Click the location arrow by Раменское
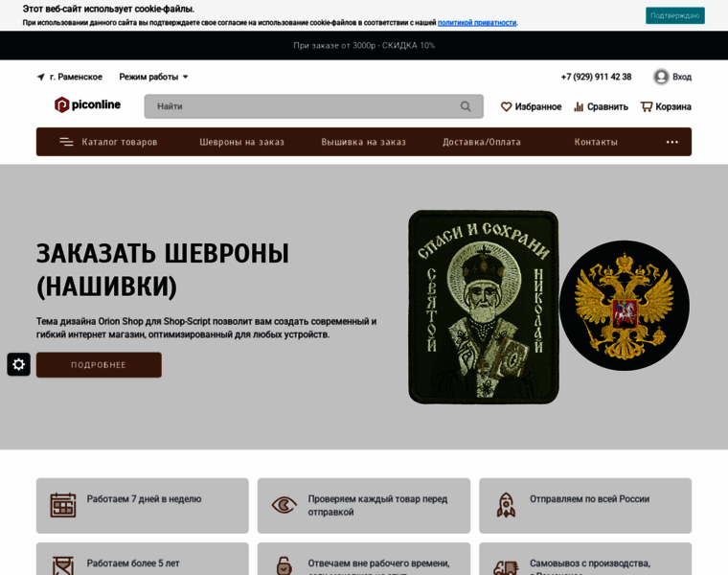Image resolution: width=728 pixels, height=575 pixels. [x=41, y=77]
